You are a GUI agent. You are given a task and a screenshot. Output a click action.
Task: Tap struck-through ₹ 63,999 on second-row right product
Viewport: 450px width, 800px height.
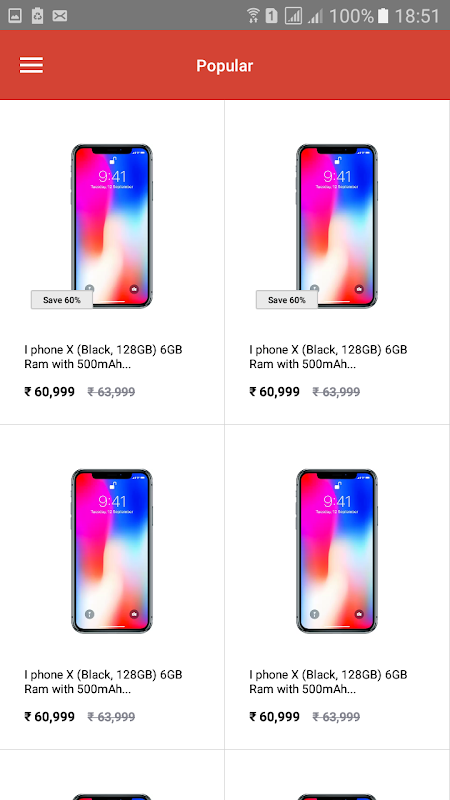[336, 717]
